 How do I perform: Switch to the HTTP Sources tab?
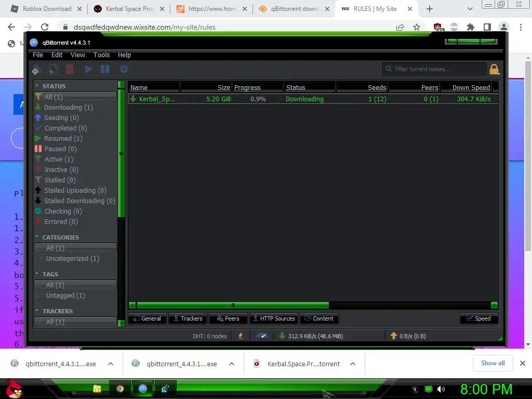274,318
